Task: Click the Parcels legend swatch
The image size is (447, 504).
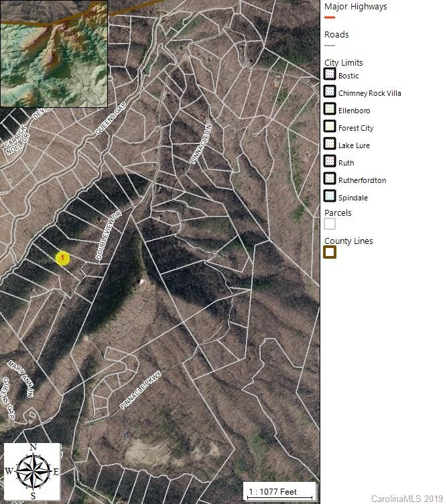Action: [x=330, y=224]
